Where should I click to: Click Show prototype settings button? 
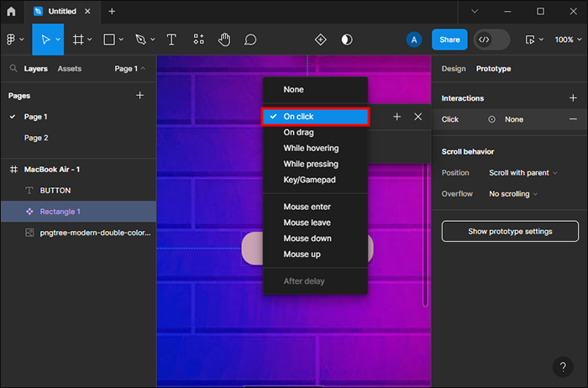pos(509,231)
